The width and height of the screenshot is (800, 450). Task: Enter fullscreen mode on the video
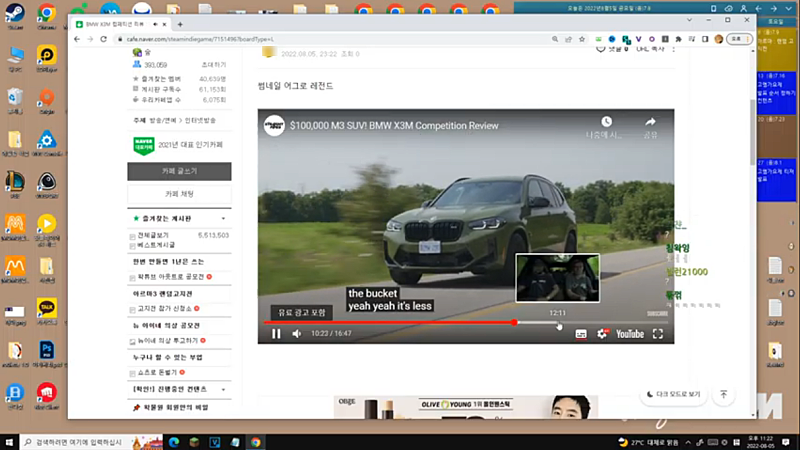(658, 334)
